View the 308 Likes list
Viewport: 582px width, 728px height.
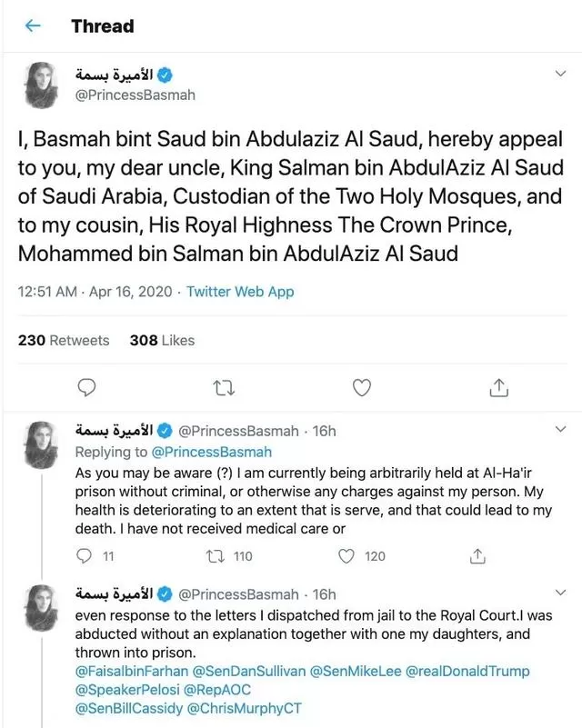[162, 340]
